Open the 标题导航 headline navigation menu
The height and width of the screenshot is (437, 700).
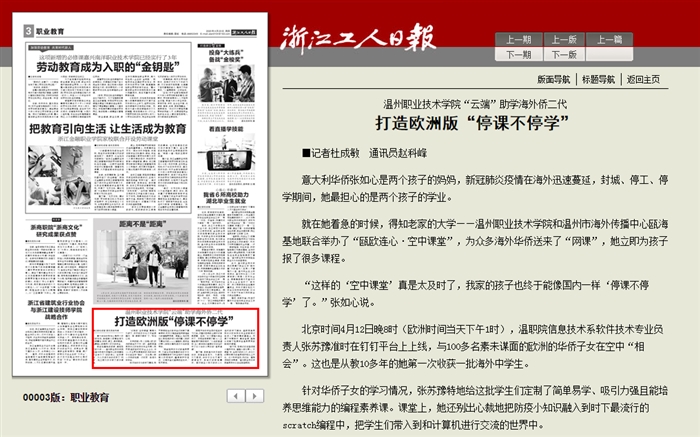[597, 79]
